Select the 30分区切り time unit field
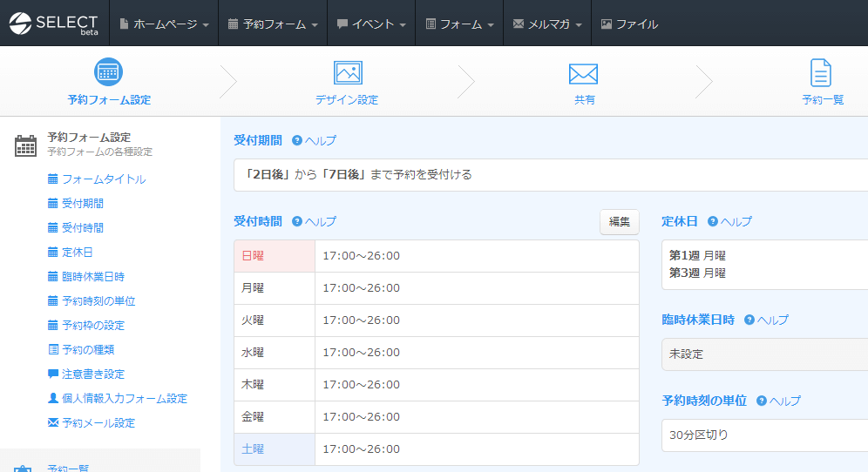868x472 pixels. [x=763, y=435]
